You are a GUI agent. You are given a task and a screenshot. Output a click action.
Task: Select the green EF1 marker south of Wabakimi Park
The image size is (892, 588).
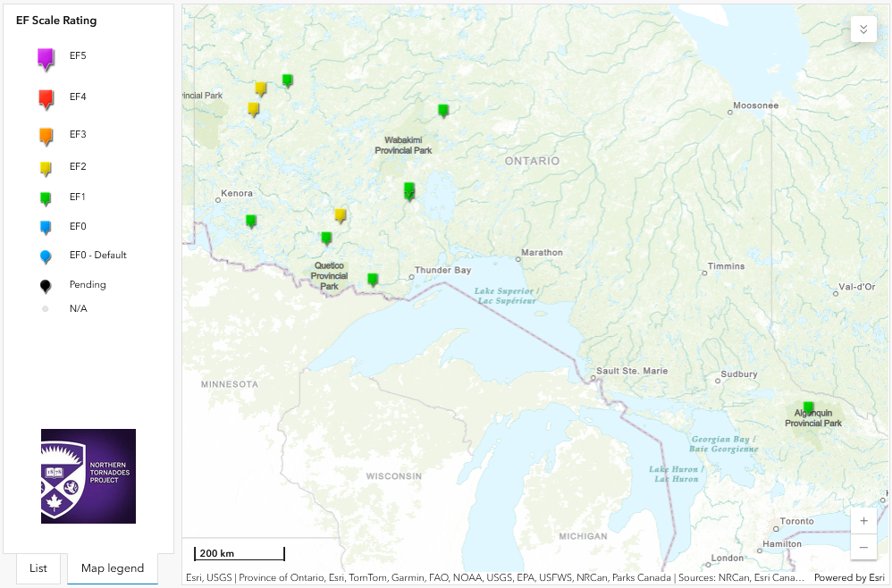coord(408,189)
